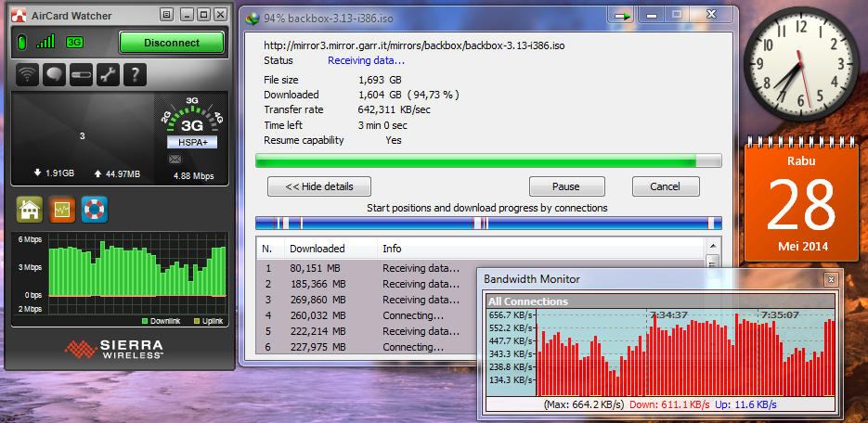Click the green arrow tray button in title bar
The height and width of the screenshot is (423, 868).
(623, 16)
